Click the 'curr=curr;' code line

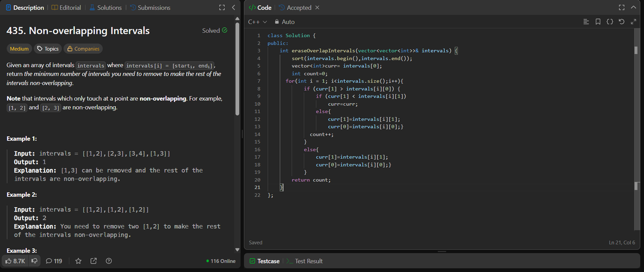pos(343,104)
